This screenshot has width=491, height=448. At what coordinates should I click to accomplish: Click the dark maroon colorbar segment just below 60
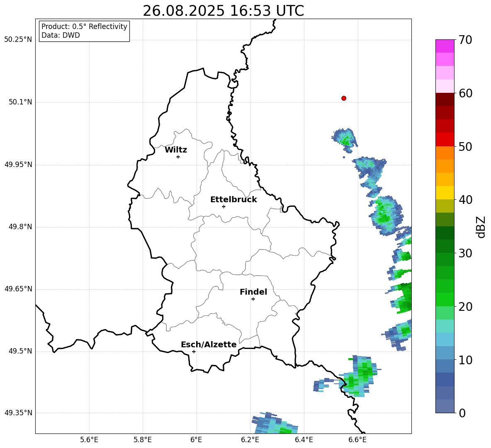coord(445,99)
